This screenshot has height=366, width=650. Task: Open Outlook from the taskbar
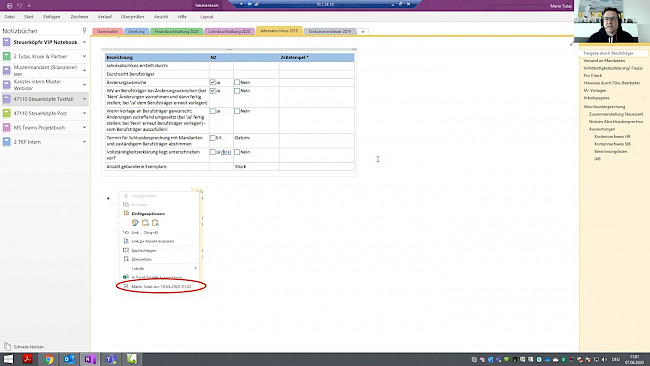tap(69, 359)
